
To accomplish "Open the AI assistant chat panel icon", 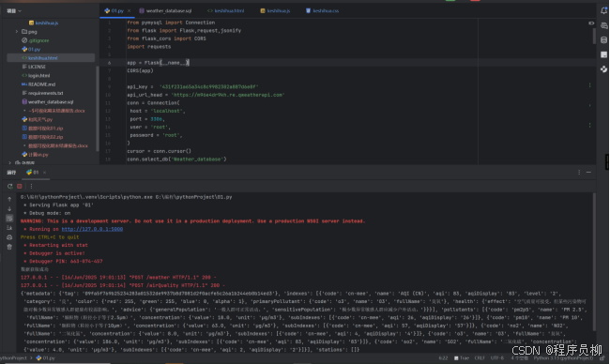I will click(x=603, y=25).
